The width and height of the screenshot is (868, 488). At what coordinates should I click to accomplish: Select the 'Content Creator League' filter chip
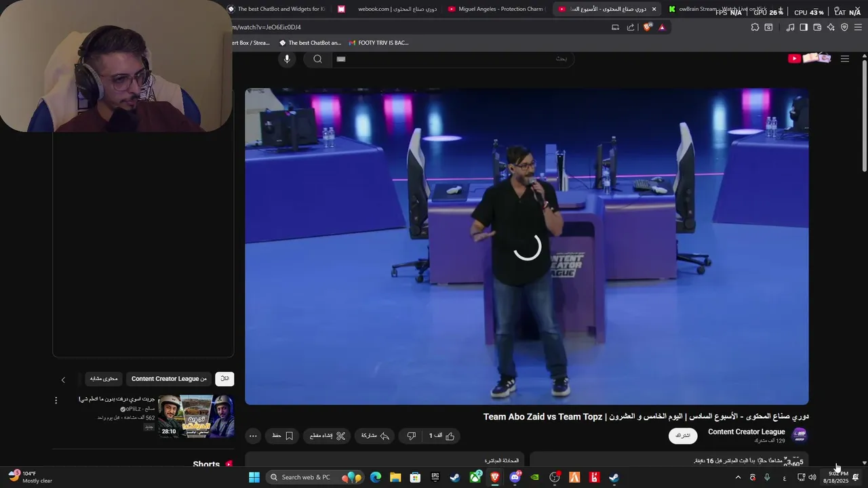coord(169,379)
